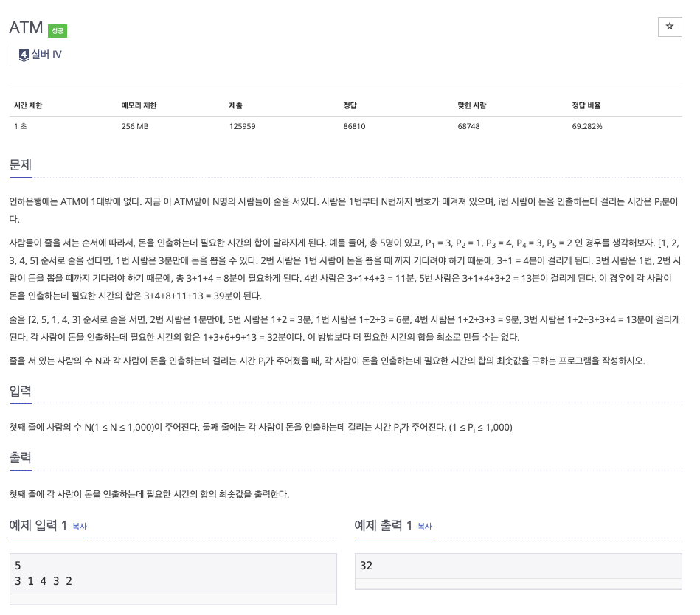Copy the sample output using 복사
This screenshot has height=615, width=700.
point(424,527)
